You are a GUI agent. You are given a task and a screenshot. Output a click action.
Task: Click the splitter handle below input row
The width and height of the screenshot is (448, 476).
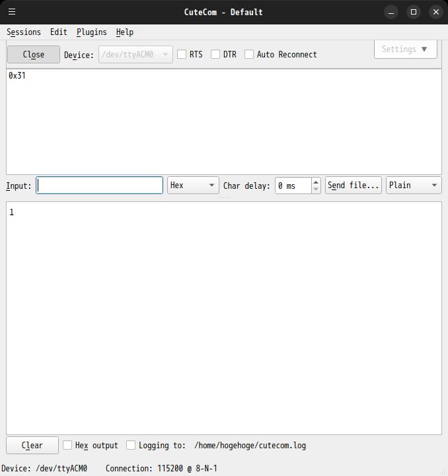[224, 197]
